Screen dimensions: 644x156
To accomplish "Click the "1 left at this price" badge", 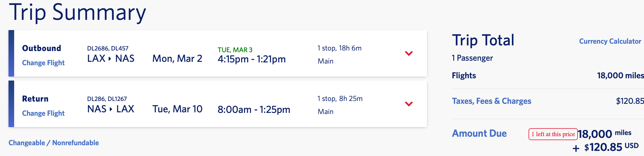I will point(553,134).
